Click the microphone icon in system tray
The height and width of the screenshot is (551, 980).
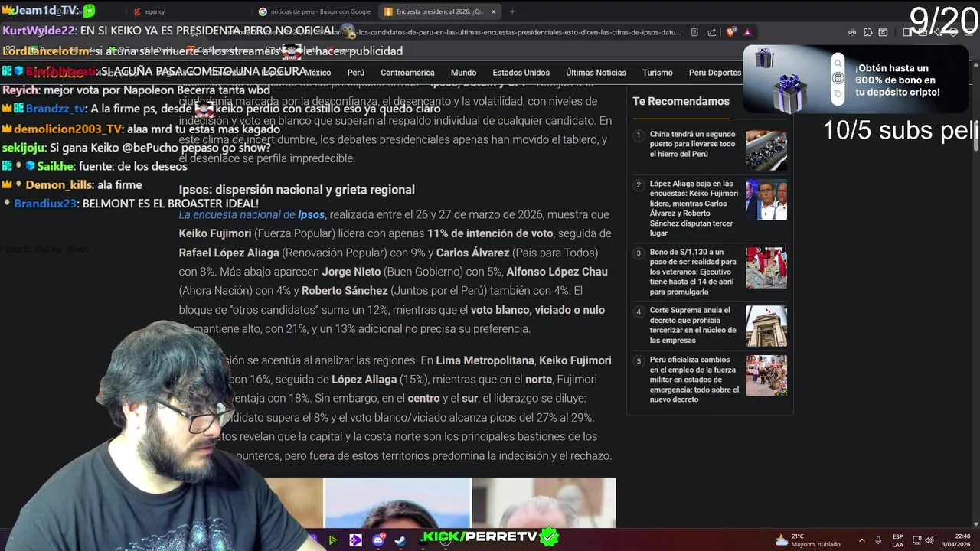[x=878, y=540]
